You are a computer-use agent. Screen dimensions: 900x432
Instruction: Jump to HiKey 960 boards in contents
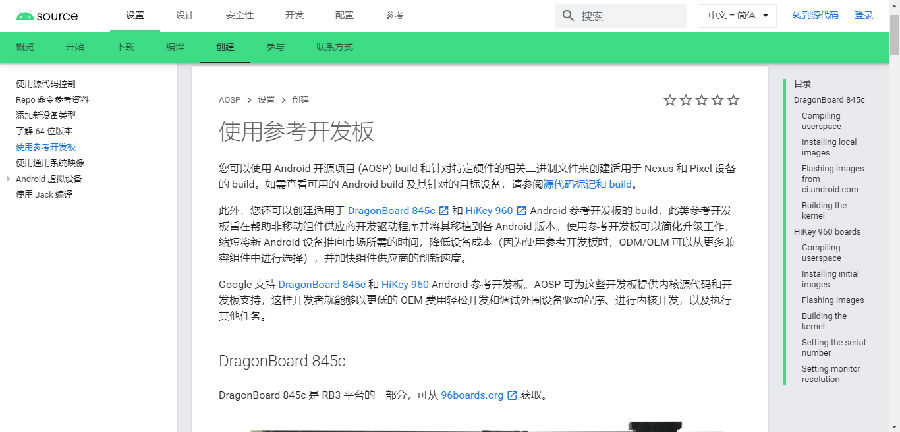click(x=827, y=232)
